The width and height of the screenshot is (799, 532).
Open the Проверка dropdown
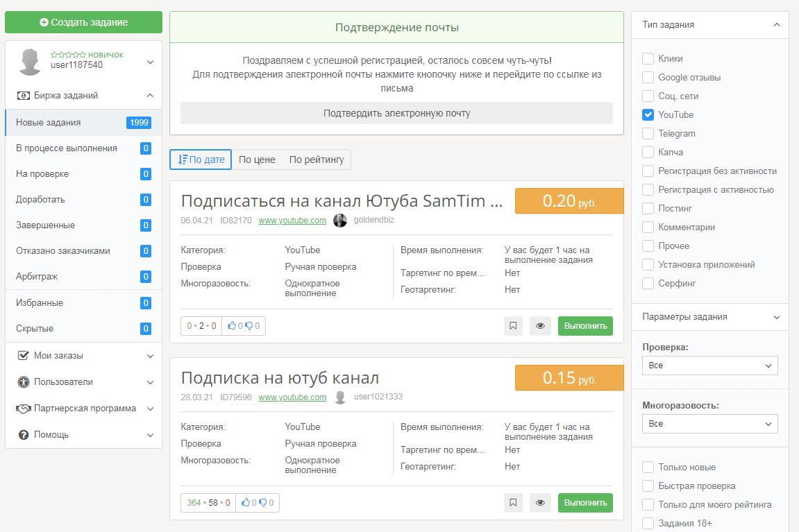[x=710, y=366]
